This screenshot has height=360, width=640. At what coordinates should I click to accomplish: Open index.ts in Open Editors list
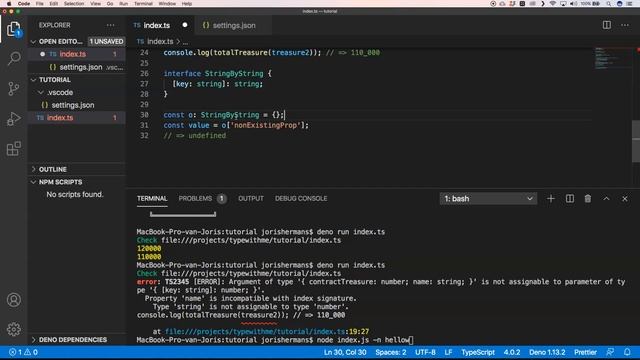tap(77, 54)
